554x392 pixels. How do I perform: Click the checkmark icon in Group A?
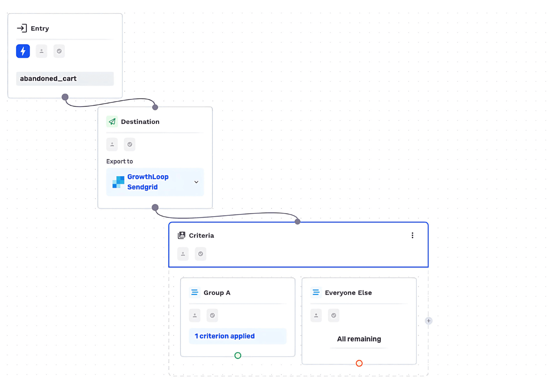213,316
